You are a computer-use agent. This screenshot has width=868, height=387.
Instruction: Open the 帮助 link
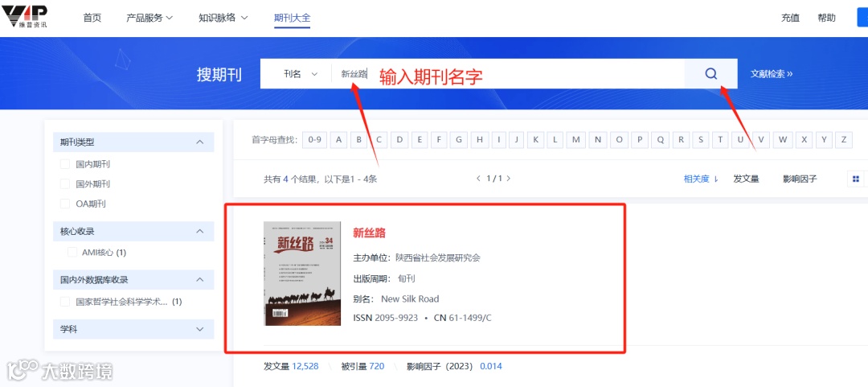[826, 18]
